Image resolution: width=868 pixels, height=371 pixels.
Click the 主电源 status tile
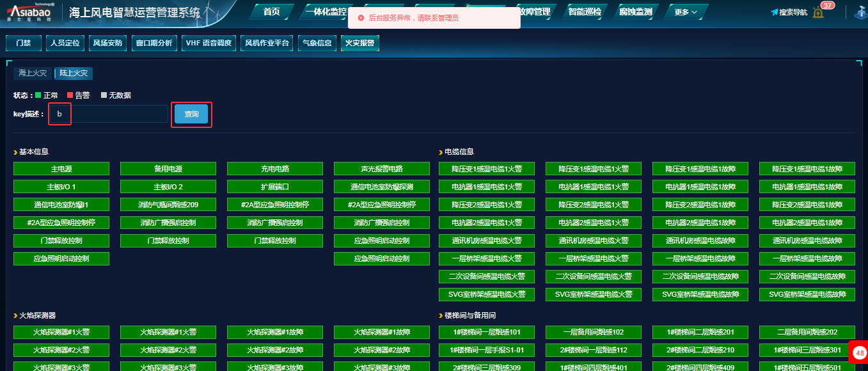coord(61,169)
